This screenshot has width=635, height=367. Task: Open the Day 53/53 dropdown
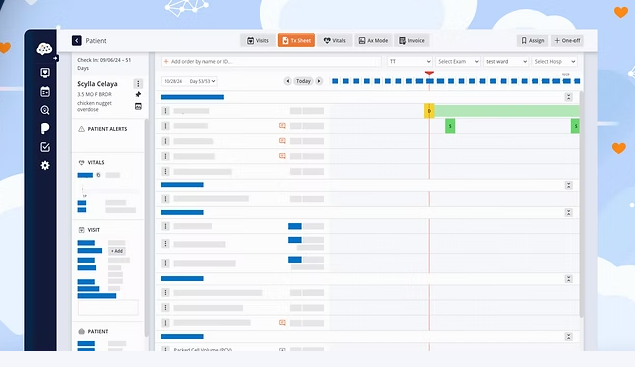(202, 81)
